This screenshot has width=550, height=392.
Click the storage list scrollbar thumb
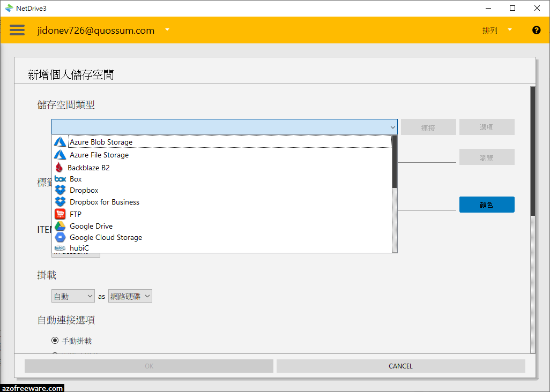point(394,162)
